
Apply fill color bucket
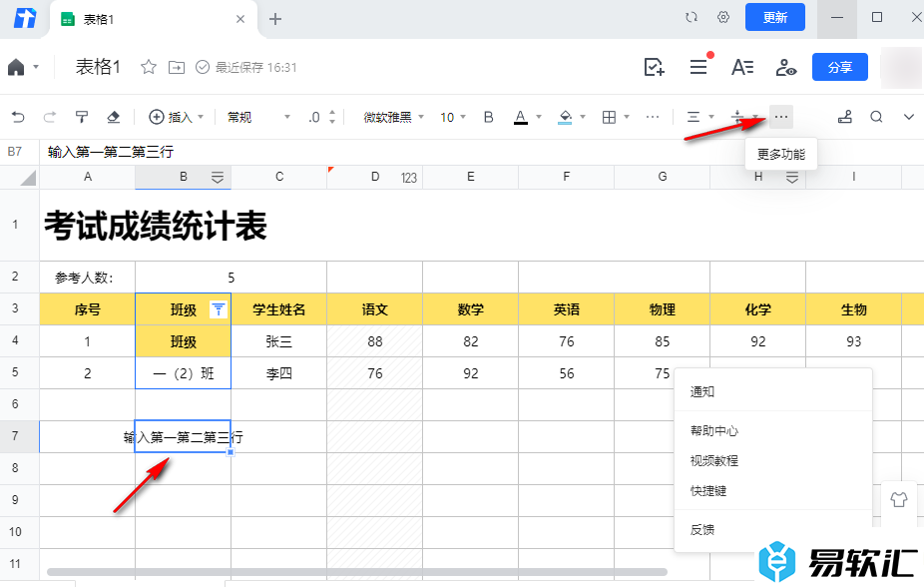click(565, 117)
